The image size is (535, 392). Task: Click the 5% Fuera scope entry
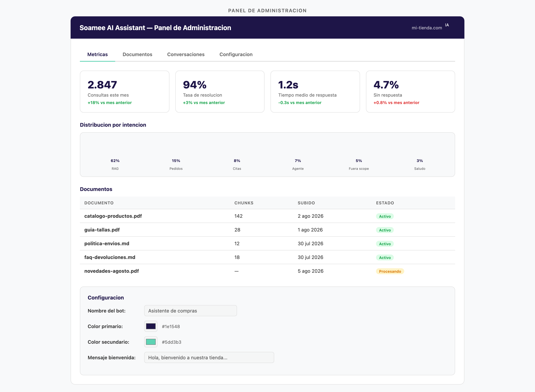point(359,164)
